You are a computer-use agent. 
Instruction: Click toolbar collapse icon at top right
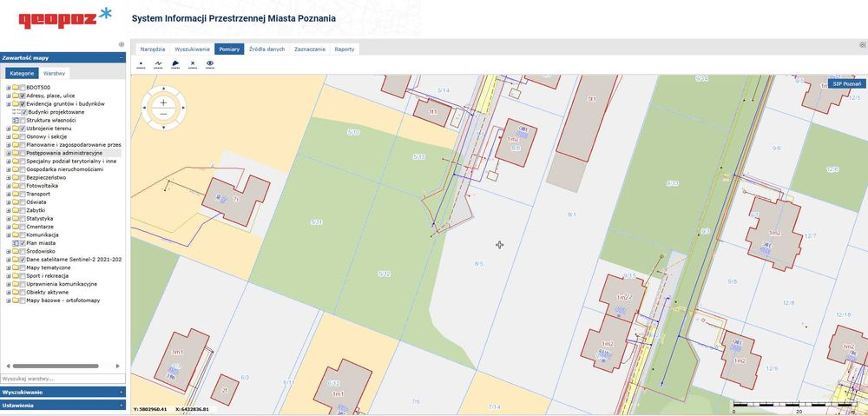pyautogui.click(x=863, y=45)
